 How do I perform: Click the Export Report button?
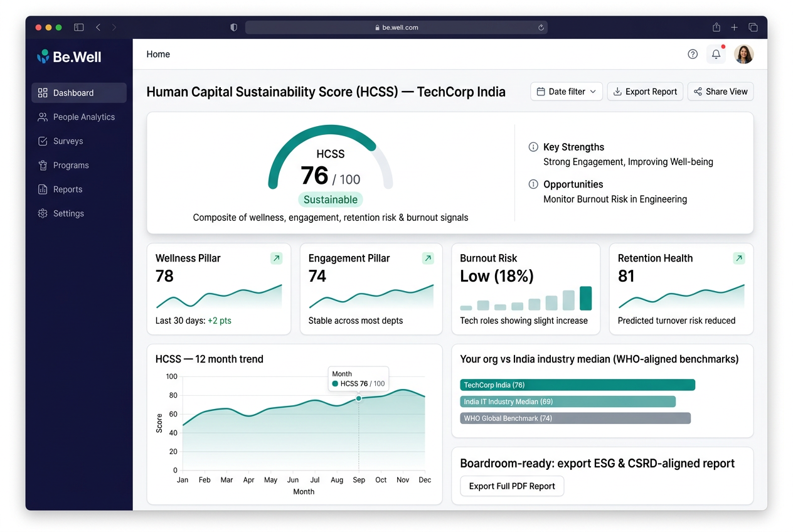point(645,92)
